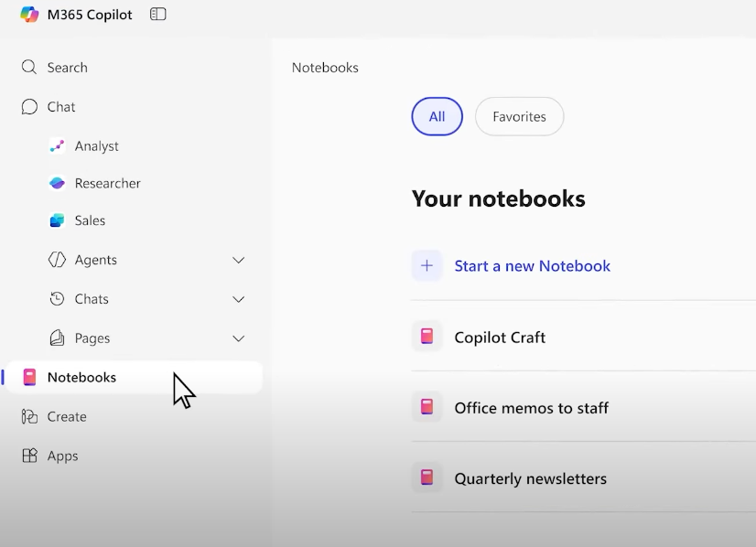The height and width of the screenshot is (547, 756).
Task: Click the Notebooks icon in sidebar
Action: tap(29, 378)
